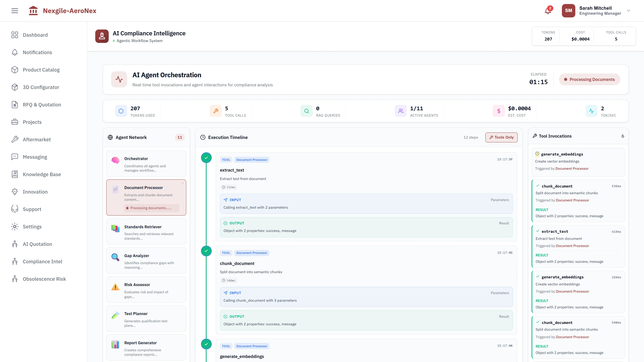
Task: Click the Processing Documents status button
Action: click(589, 79)
